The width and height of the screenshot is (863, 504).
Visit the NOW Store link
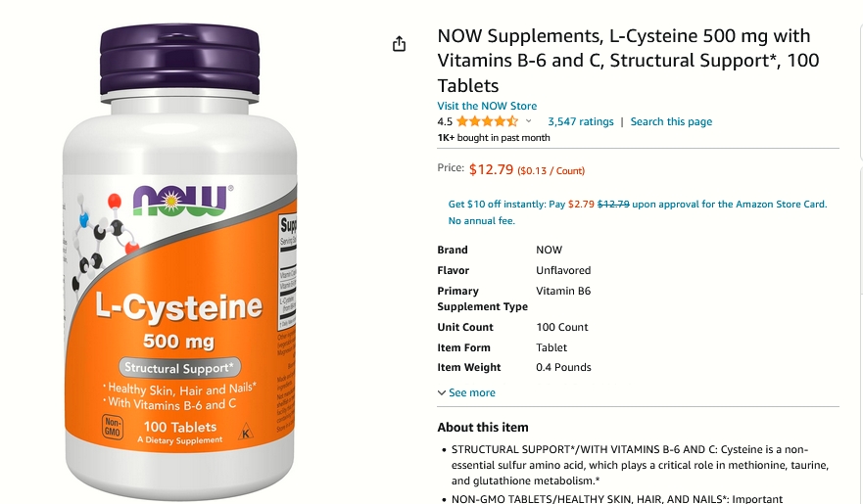click(x=487, y=106)
